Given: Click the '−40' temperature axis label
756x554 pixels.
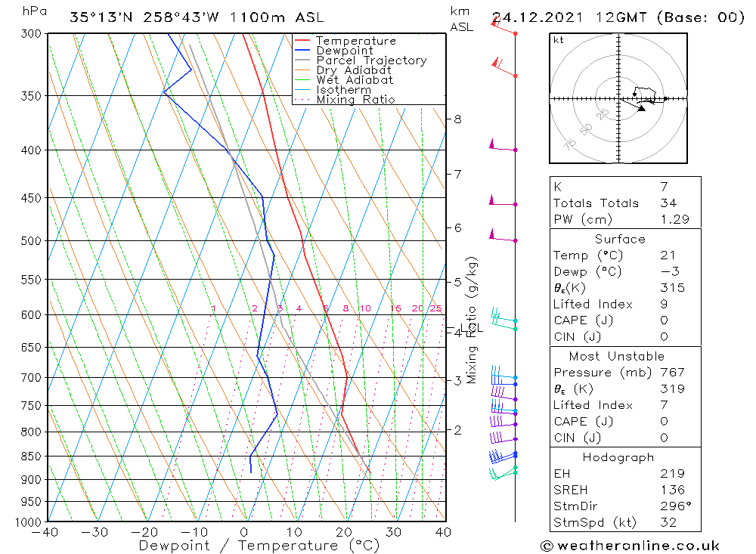Looking at the screenshot, I should [x=45, y=532].
